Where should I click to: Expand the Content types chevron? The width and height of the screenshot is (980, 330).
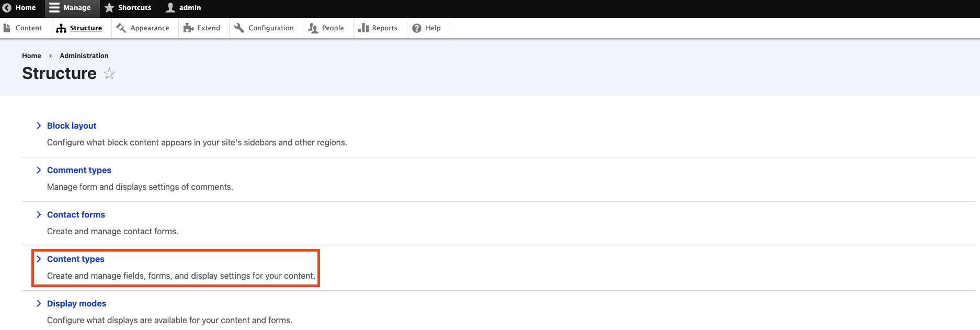click(39, 259)
